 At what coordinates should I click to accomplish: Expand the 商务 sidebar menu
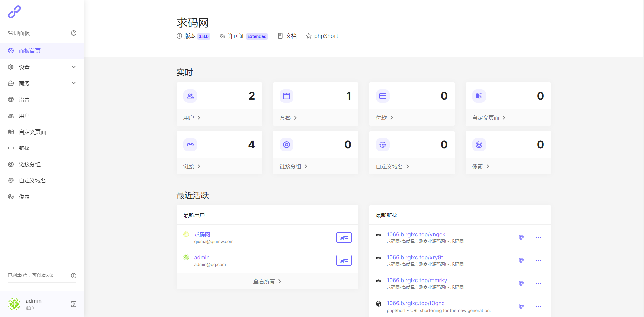(42, 83)
